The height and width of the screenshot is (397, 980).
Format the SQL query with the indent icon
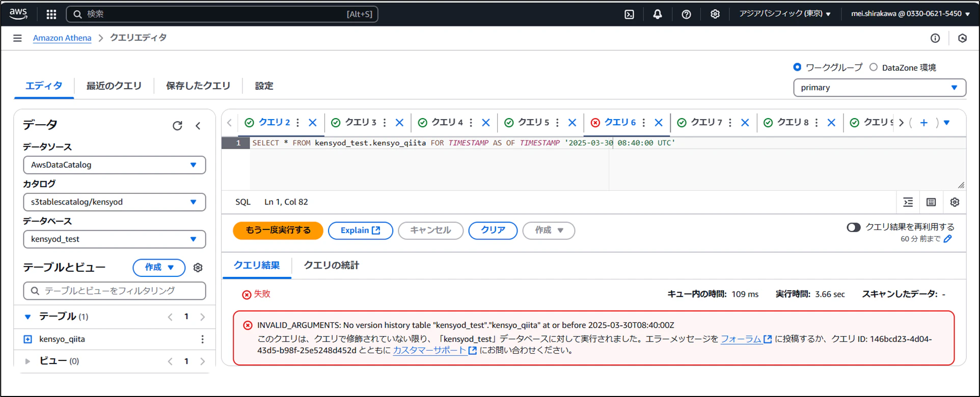(x=908, y=202)
